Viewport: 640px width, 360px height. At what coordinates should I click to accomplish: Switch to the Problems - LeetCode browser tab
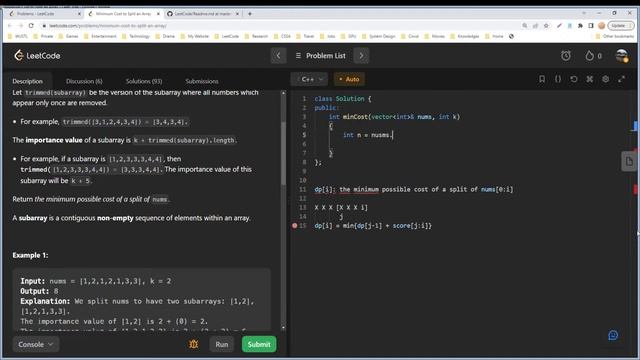(x=44, y=13)
